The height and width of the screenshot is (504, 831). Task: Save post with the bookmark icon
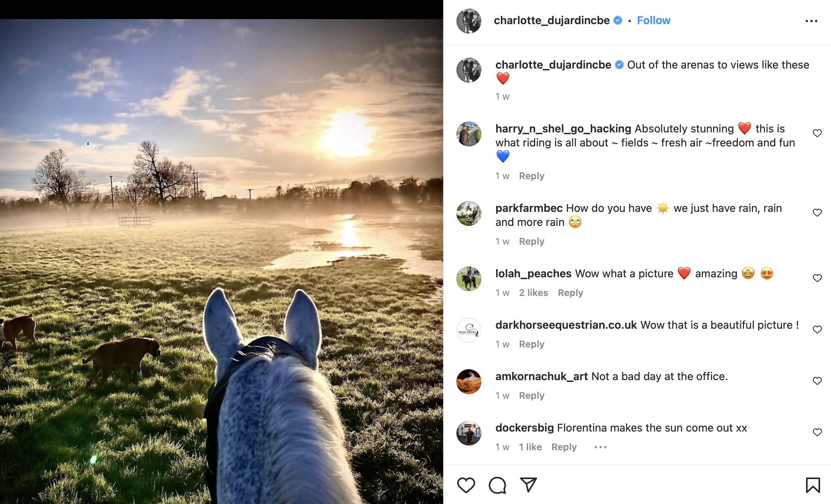(813, 485)
